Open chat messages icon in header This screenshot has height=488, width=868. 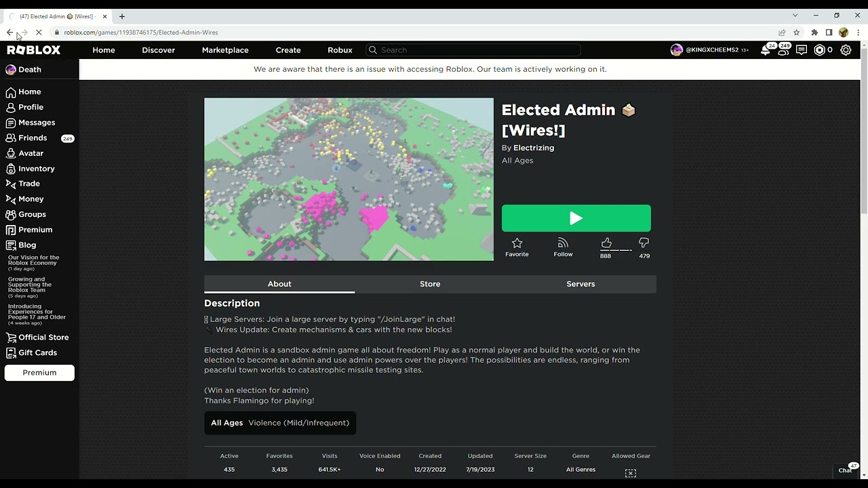[x=802, y=50]
